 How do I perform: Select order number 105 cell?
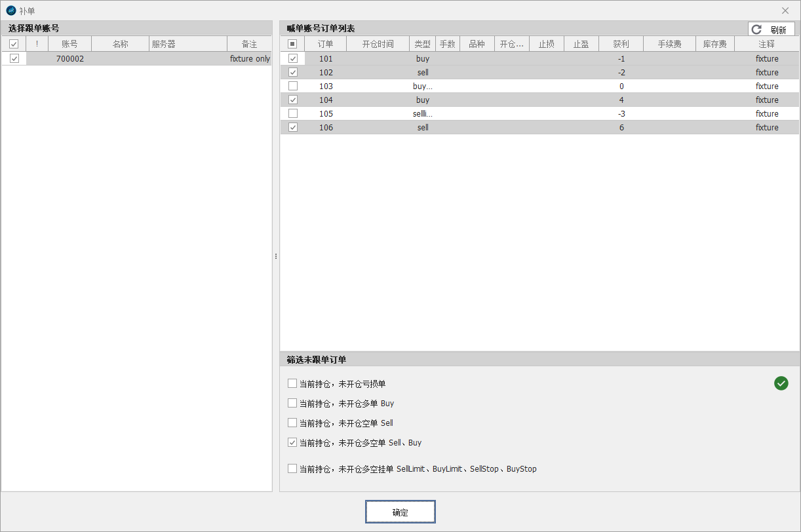[326, 113]
